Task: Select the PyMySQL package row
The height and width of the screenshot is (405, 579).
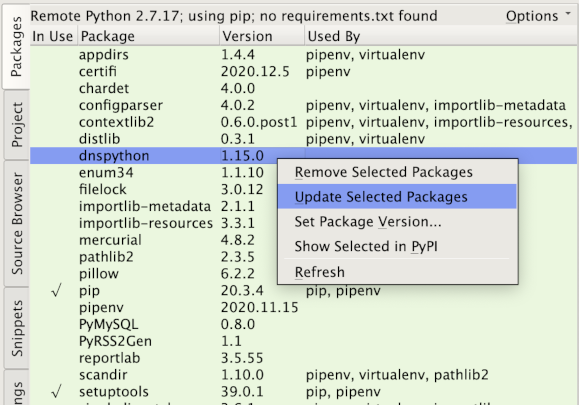Action: (x=304, y=325)
